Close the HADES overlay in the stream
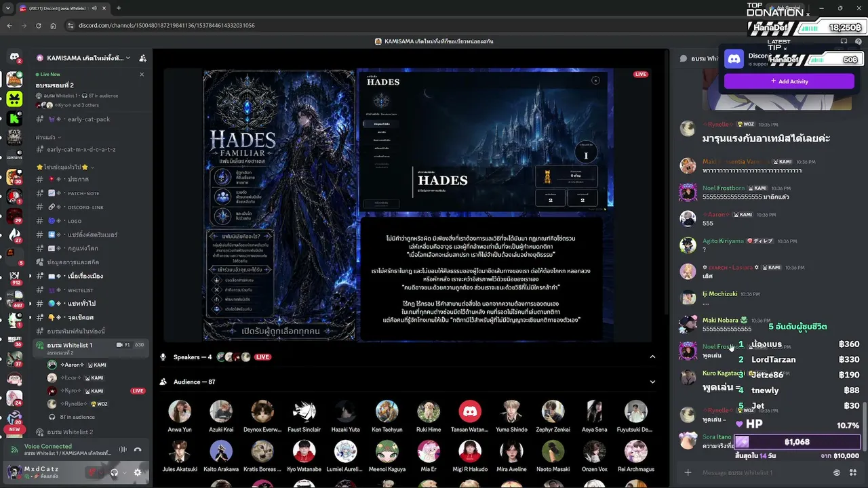Viewport: 868px width, 488px height. click(595, 81)
